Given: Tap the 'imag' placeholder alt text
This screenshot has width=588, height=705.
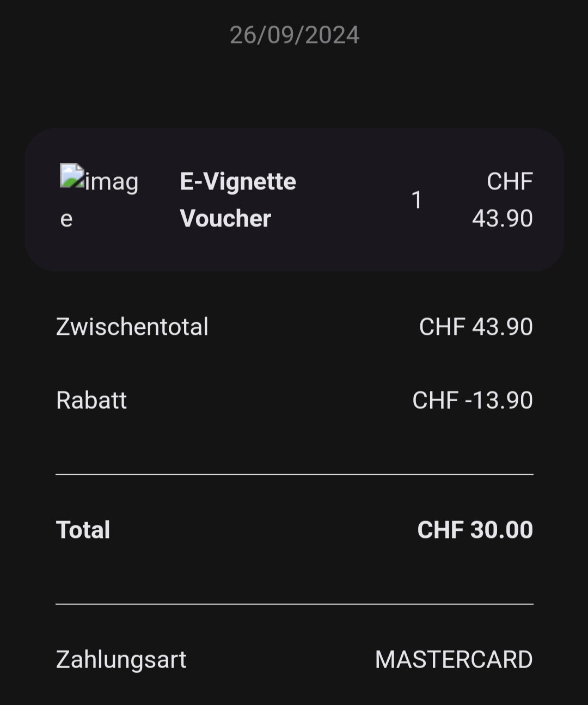Looking at the screenshot, I should point(112,182).
